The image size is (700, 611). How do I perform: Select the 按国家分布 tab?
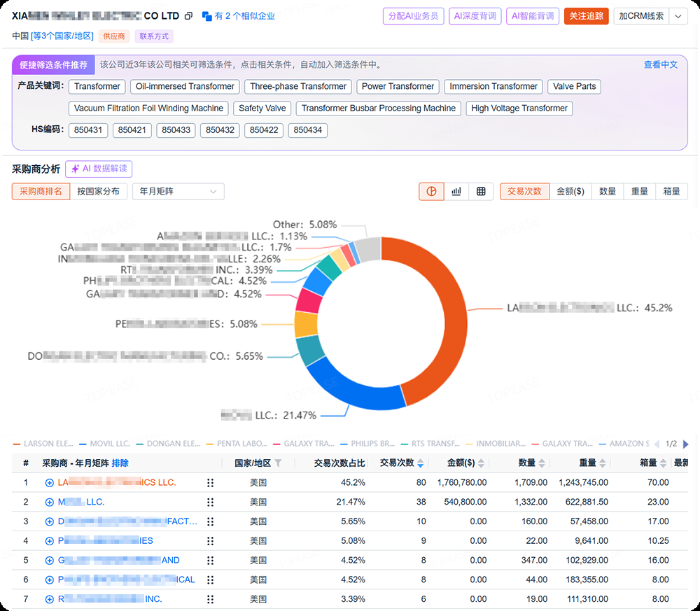point(98,192)
